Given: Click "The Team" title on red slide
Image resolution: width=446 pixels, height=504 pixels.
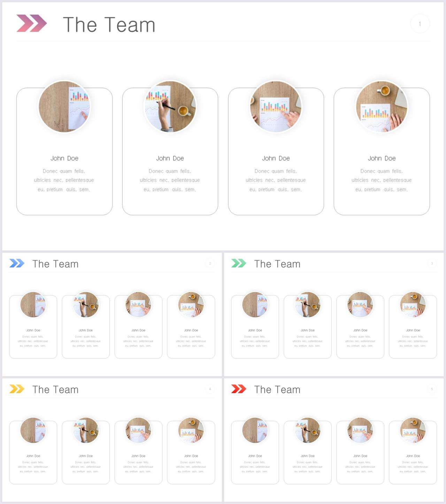Looking at the screenshot, I should click(x=277, y=389).
